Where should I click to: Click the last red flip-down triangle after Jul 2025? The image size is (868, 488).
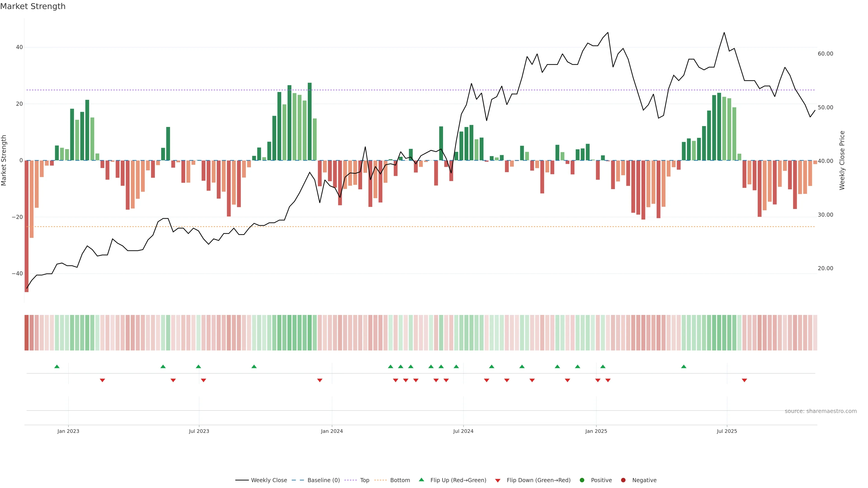click(x=744, y=380)
